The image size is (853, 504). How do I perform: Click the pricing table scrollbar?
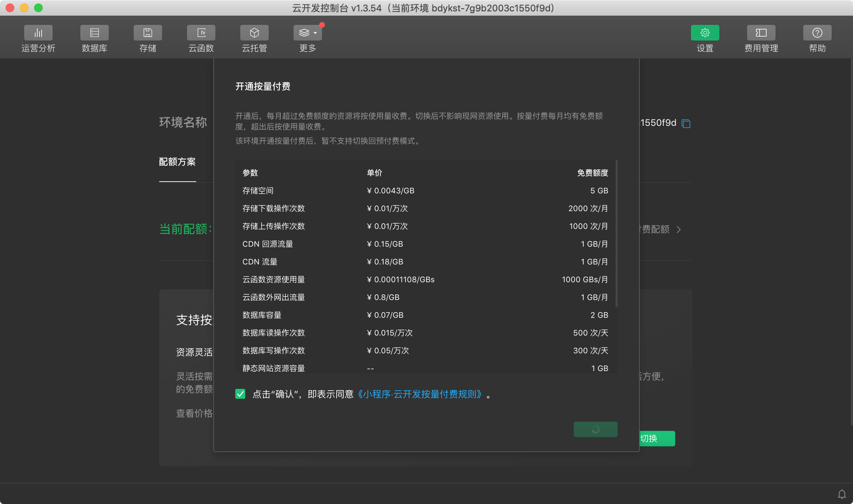(617, 233)
